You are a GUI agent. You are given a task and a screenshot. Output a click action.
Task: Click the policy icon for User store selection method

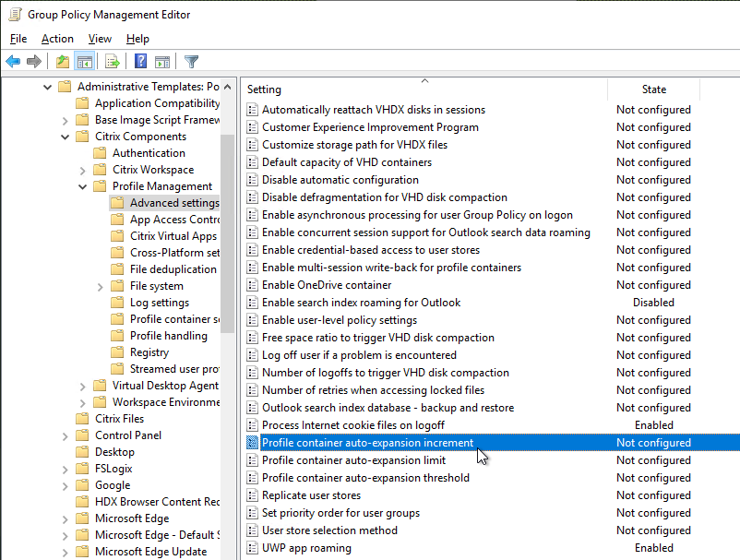coord(253,530)
